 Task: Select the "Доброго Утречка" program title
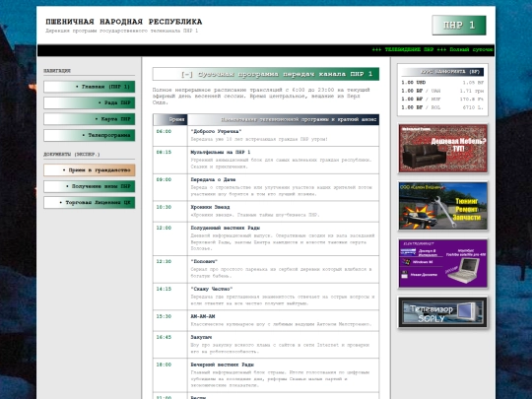[216, 132]
